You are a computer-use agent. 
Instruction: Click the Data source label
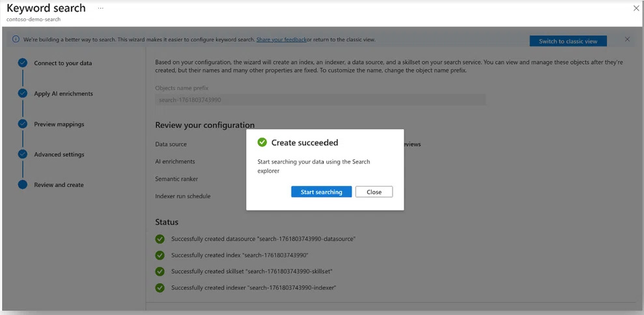pos(171,144)
